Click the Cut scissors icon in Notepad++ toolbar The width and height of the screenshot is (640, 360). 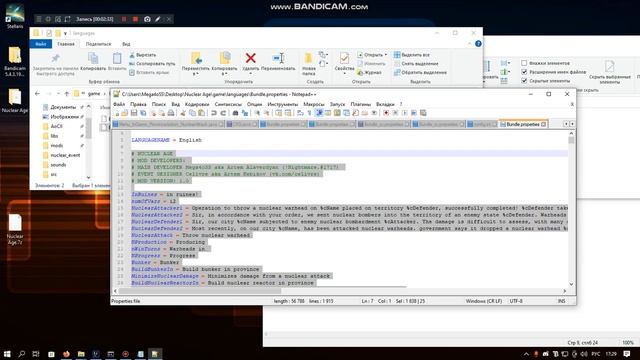tap(183, 113)
